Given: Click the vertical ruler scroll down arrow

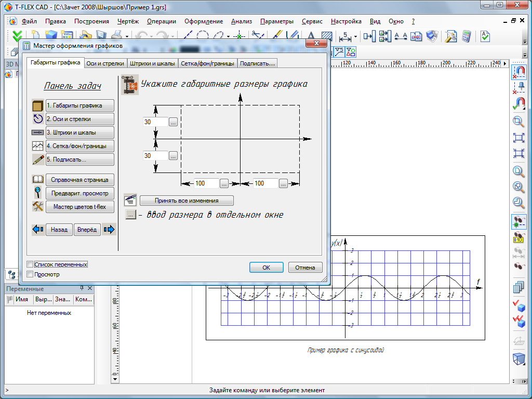Looking at the screenshot, I should (115, 379).
